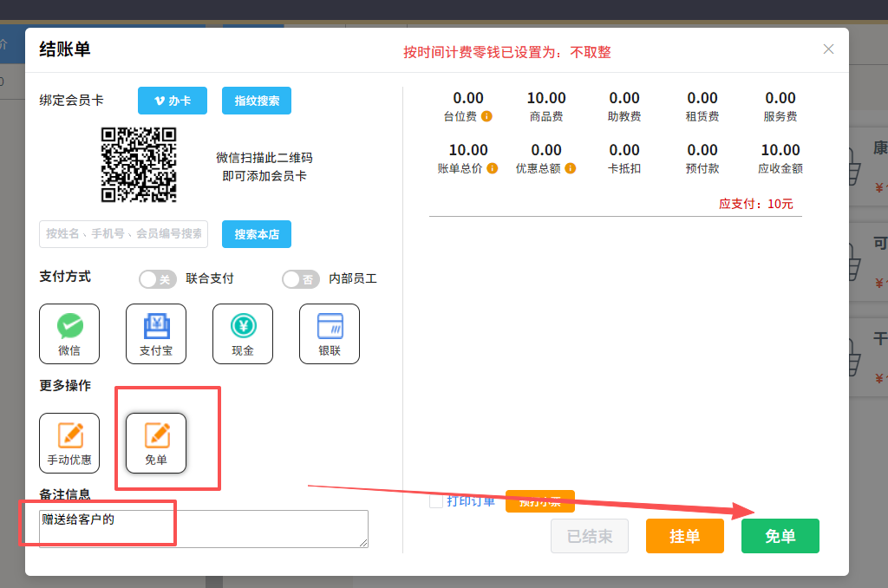Screen dimensions: 888x588
Task: Confirm with the green 免单 button
Action: (x=780, y=536)
